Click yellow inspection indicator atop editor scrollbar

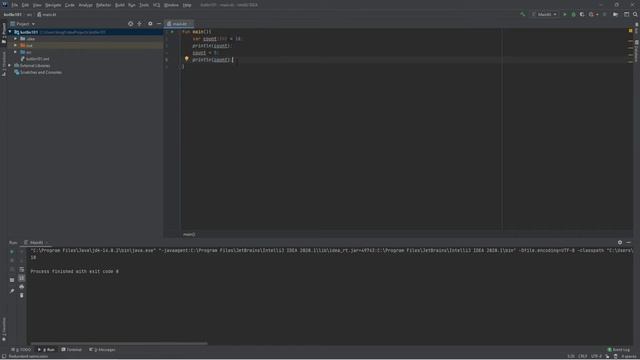point(630,31)
